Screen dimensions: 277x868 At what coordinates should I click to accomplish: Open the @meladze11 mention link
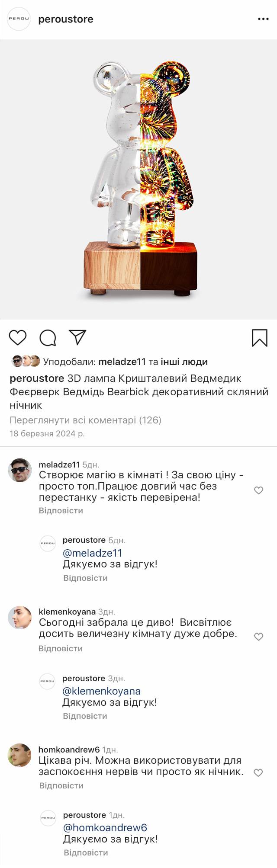92,553
